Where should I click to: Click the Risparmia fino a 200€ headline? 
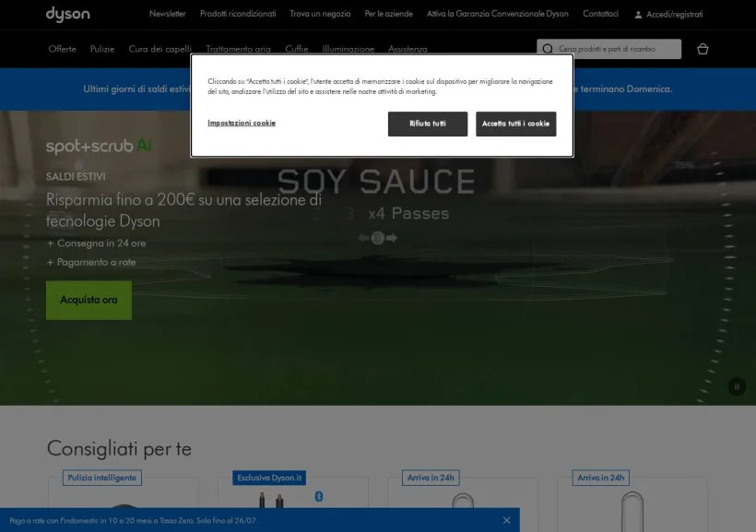point(183,210)
